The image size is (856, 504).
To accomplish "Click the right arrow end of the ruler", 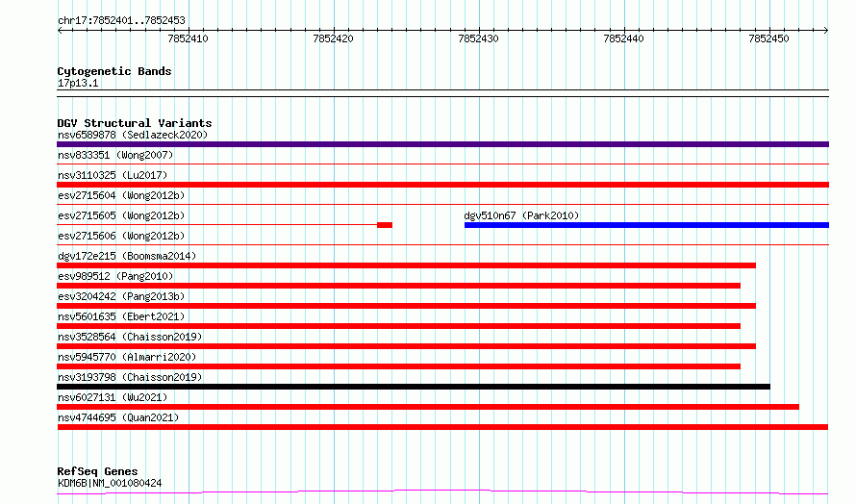I will [826, 31].
